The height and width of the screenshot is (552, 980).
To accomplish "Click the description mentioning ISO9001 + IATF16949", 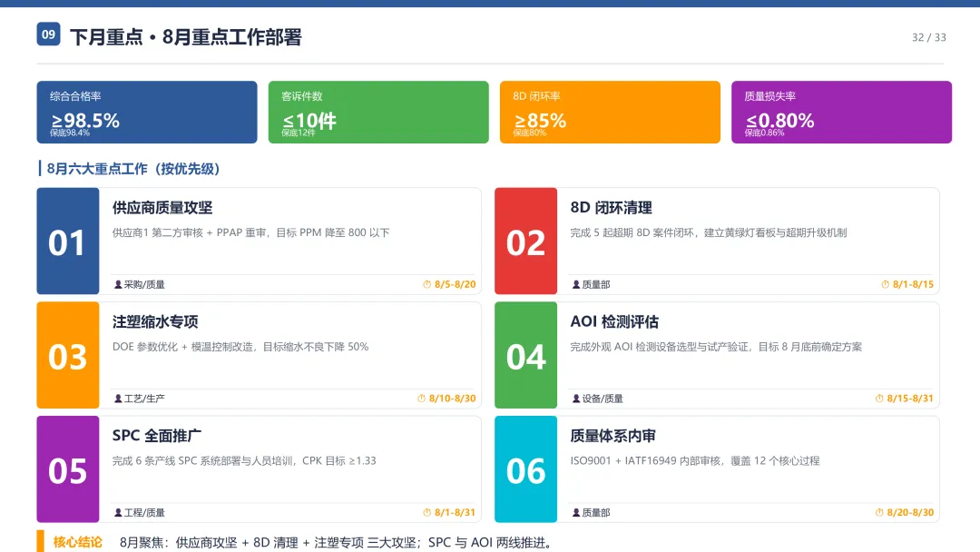I will (x=695, y=460).
